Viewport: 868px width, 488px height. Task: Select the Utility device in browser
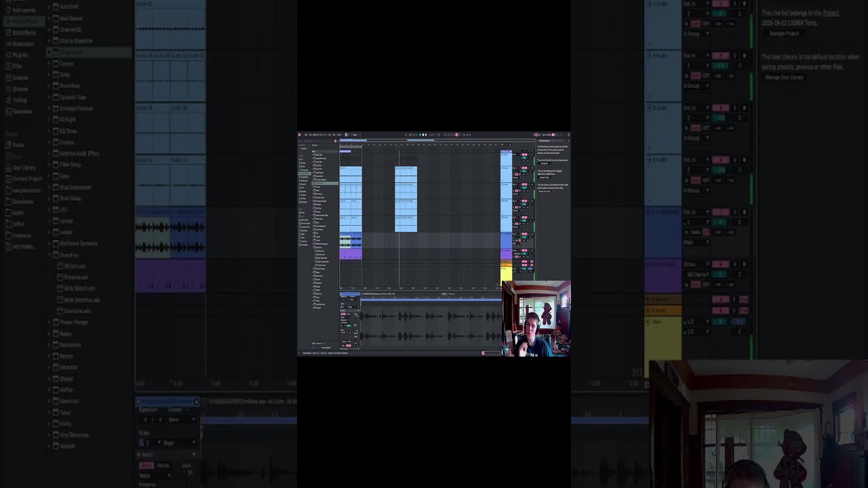pyautogui.click(x=317, y=301)
